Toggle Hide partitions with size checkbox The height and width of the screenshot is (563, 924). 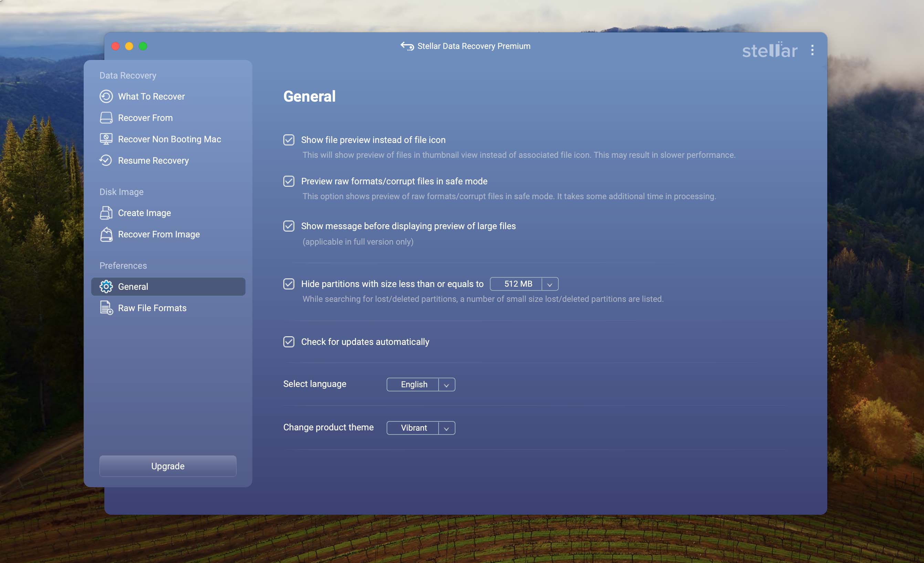click(x=289, y=284)
